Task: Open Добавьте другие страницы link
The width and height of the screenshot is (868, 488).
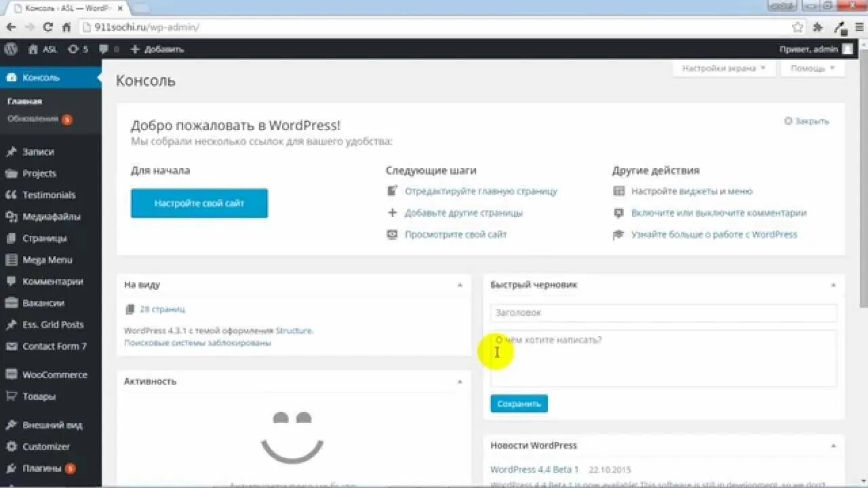Action: pos(464,213)
